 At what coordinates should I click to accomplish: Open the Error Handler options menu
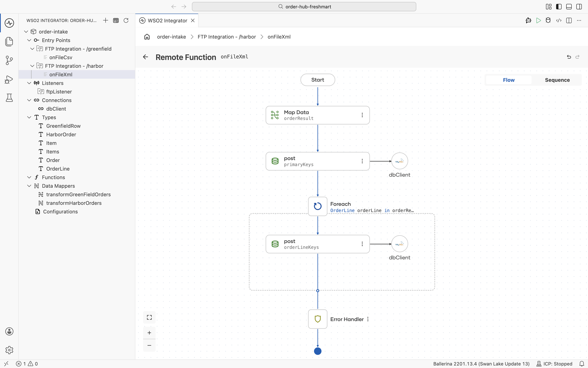pyautogui.click(x=368, y=319)
